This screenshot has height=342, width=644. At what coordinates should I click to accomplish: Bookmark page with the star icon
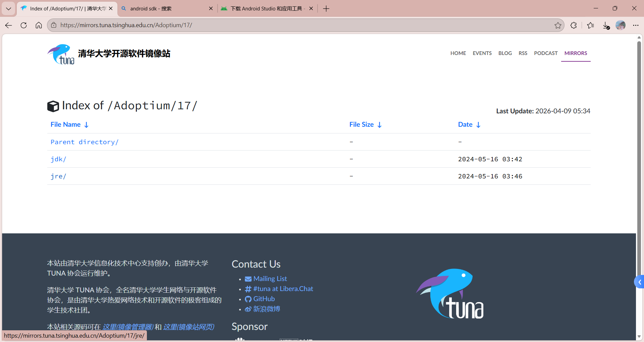click(x=558, y=25)
